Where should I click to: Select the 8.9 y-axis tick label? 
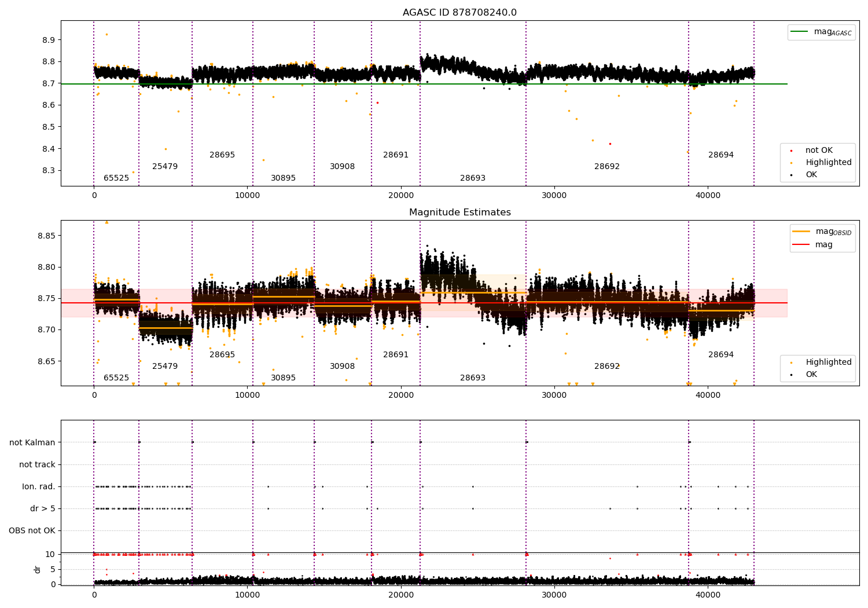49,40
